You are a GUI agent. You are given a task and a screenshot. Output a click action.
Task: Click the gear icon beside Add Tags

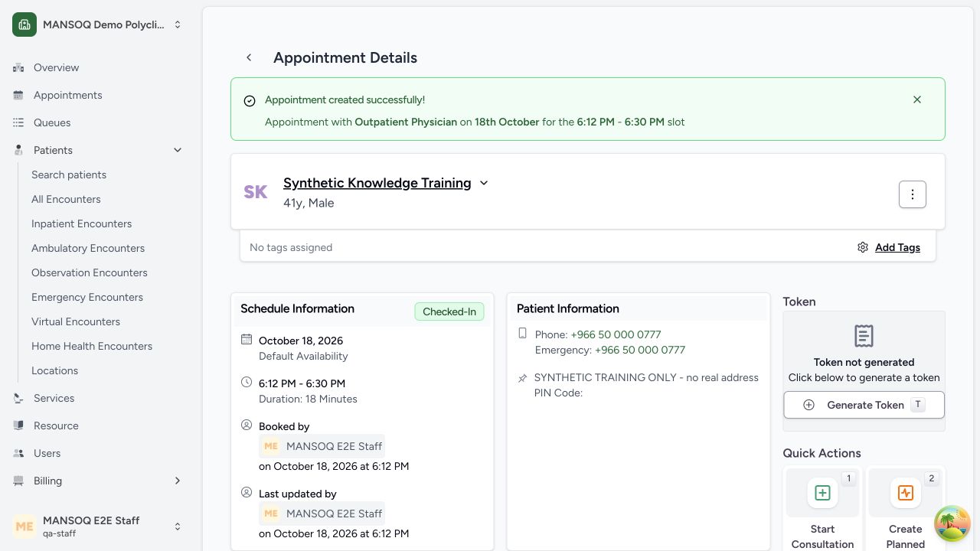863,247
